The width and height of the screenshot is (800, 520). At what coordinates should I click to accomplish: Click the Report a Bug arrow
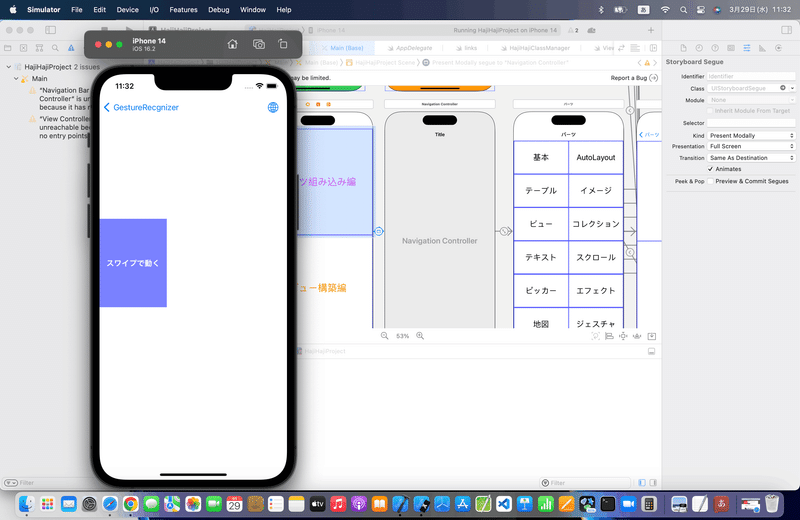654,78
